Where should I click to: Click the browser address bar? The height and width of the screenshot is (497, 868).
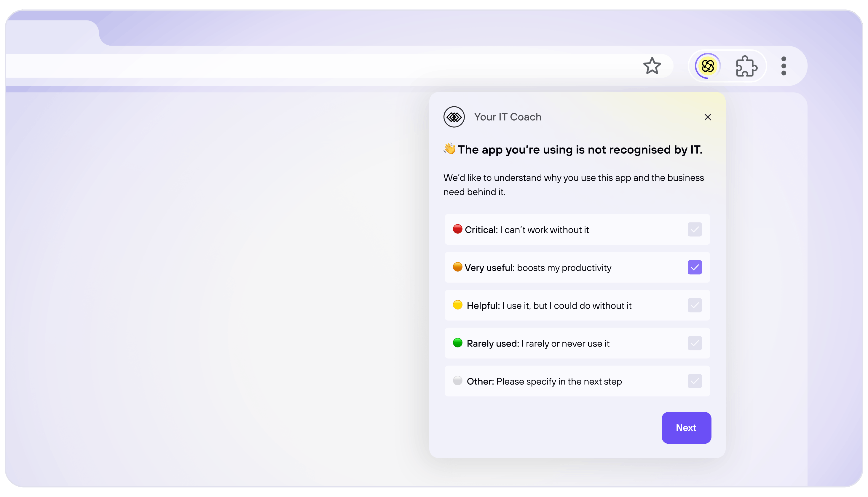307,66
